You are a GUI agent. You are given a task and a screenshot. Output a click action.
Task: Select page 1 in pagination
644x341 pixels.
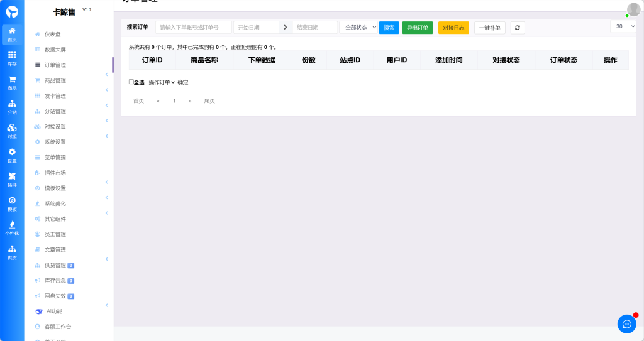point(174,101)
